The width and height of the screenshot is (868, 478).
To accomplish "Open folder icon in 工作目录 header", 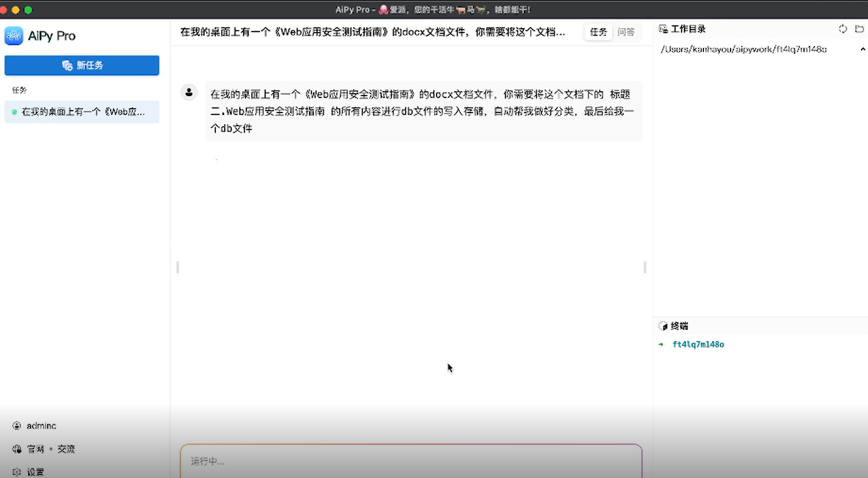I will (859, 29).
